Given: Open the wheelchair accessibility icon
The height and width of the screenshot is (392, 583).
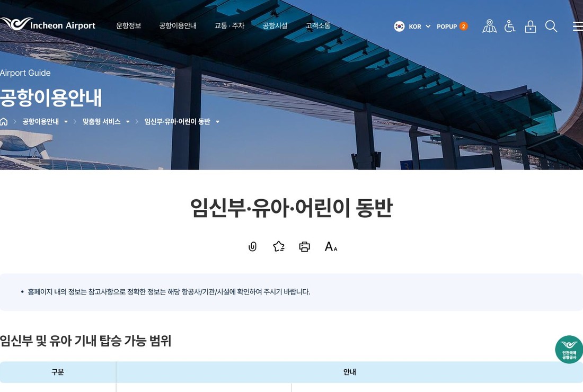Looking at the screenshot, I should pos(510,26).
